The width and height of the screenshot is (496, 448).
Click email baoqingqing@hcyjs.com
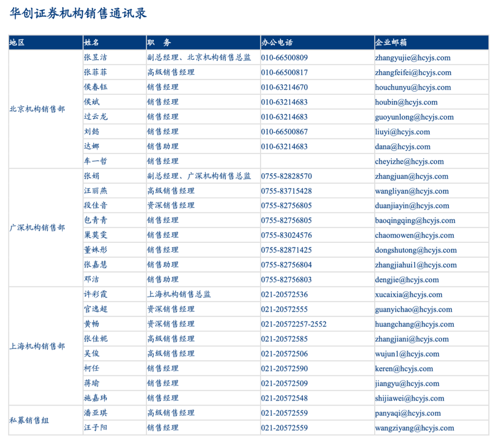(415, 221)
